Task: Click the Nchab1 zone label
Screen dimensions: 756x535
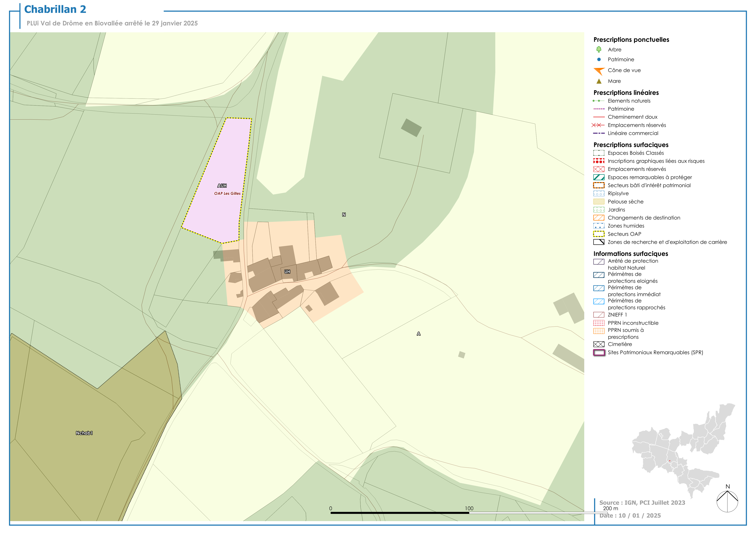Action: (84, 433)
